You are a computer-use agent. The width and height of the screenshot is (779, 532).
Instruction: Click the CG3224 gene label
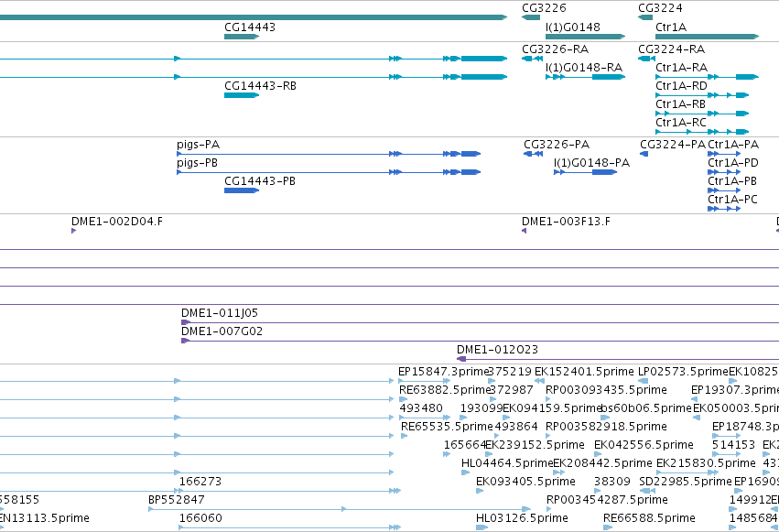click(660, 8)
